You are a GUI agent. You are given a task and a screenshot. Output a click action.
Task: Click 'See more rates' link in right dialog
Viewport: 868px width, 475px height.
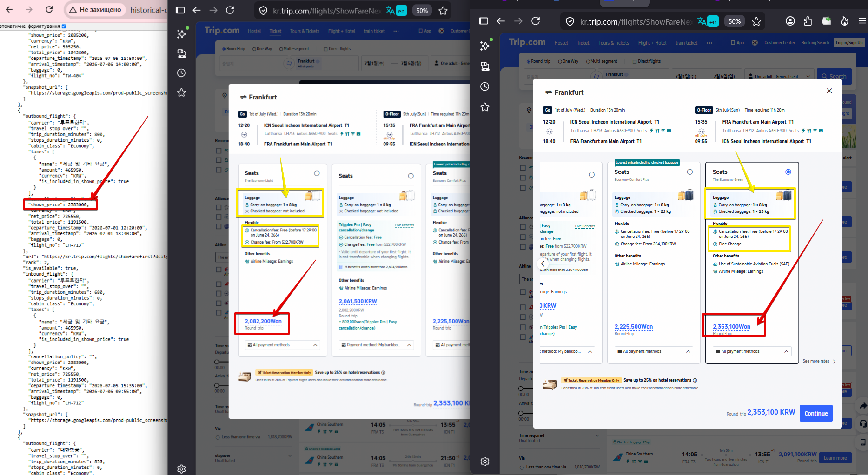pos(819,361)
